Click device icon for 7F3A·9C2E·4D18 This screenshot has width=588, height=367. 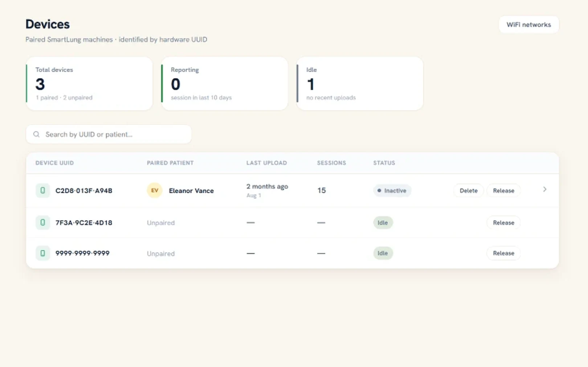click(42, 222)
